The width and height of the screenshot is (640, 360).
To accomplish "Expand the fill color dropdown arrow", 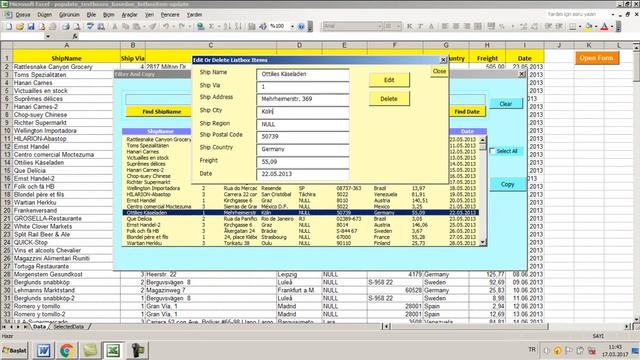I will [x=596, y=27].
